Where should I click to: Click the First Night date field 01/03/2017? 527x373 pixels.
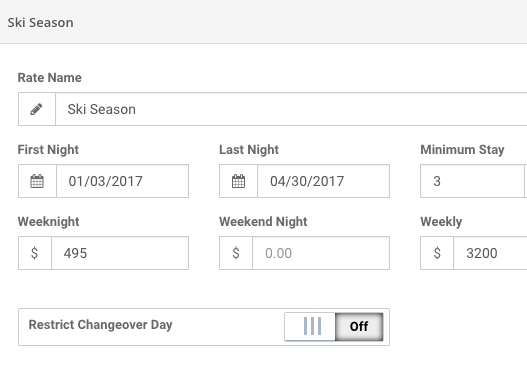122,181
